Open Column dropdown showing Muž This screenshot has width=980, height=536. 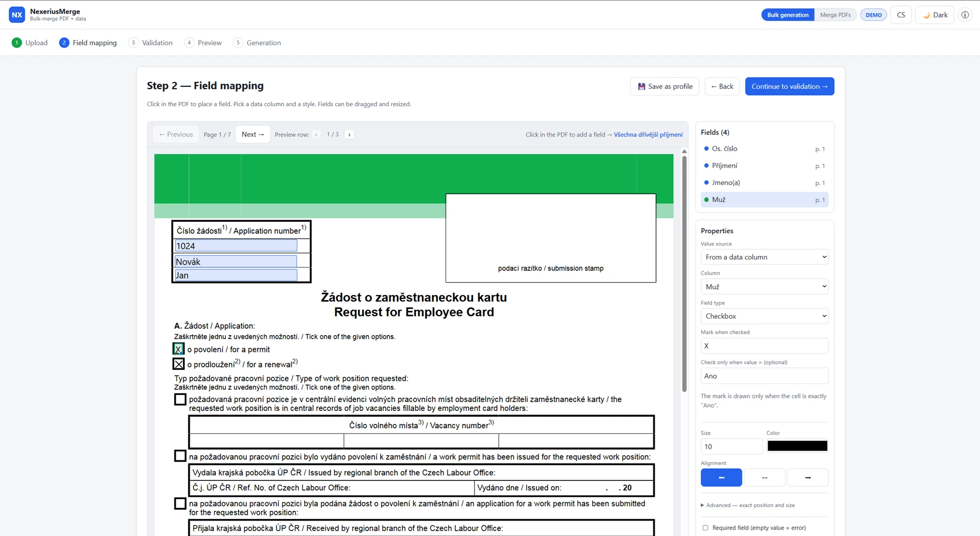pos(765,286)
